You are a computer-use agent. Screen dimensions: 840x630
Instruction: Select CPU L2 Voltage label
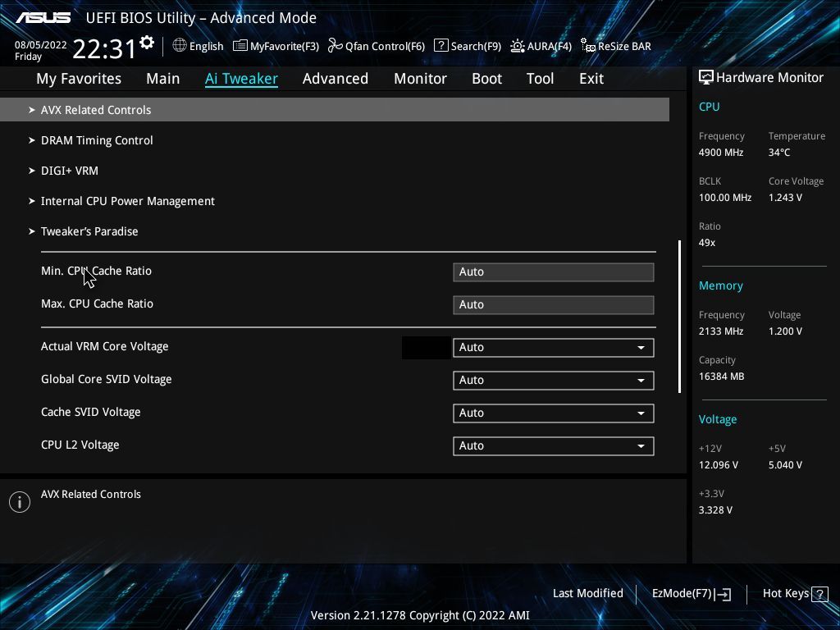(80, 445)
